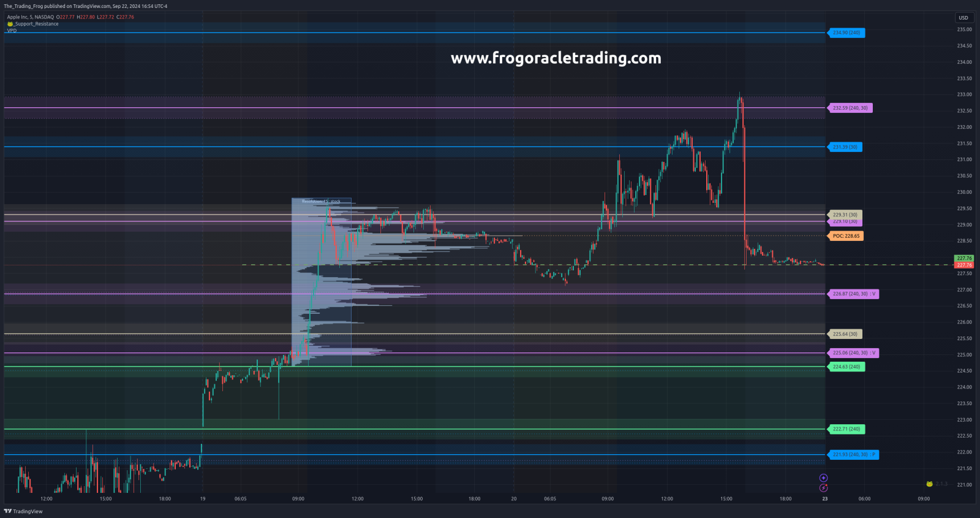Click the 06:00 time axis label
The width and height of the screenshot is (980, 518).
[864, 499]
